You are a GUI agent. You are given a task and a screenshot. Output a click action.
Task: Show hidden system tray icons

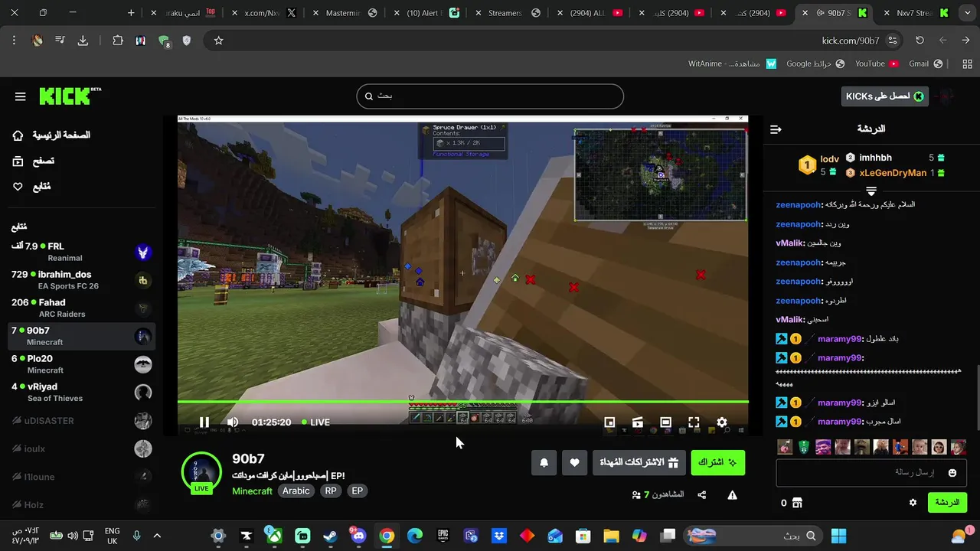(157, 536)
